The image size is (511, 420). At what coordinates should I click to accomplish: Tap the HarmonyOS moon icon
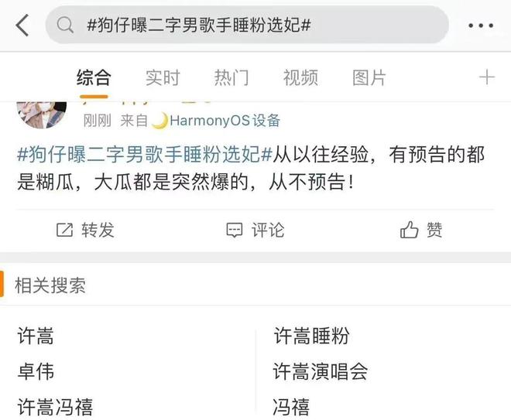[x=160, y=121]
